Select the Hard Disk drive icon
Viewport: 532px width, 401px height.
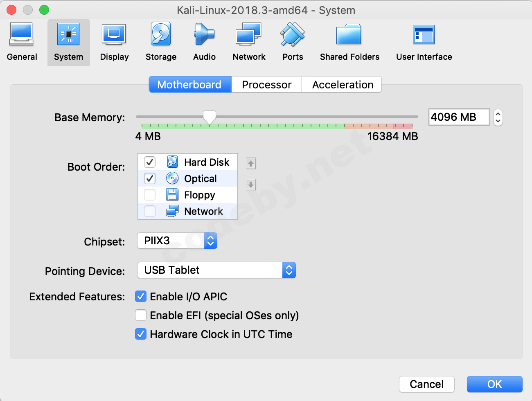point(172,162)
